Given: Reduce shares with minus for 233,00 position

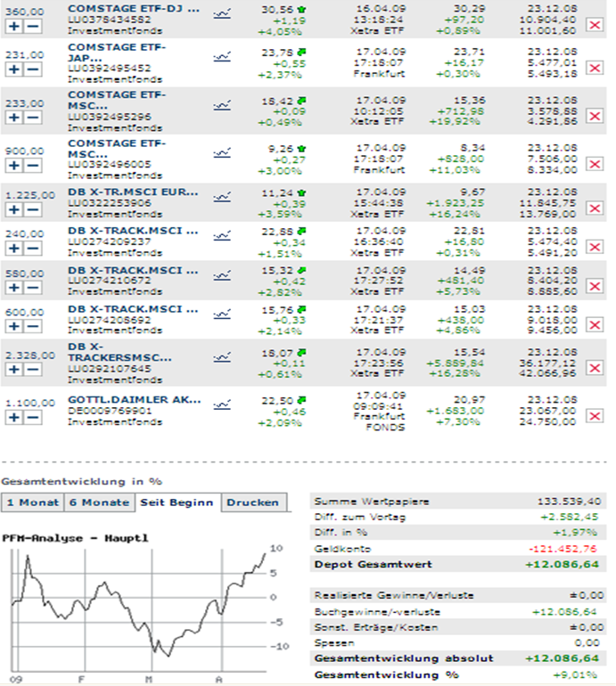Looking at the screenshot, I should click(x=33, y=118).
